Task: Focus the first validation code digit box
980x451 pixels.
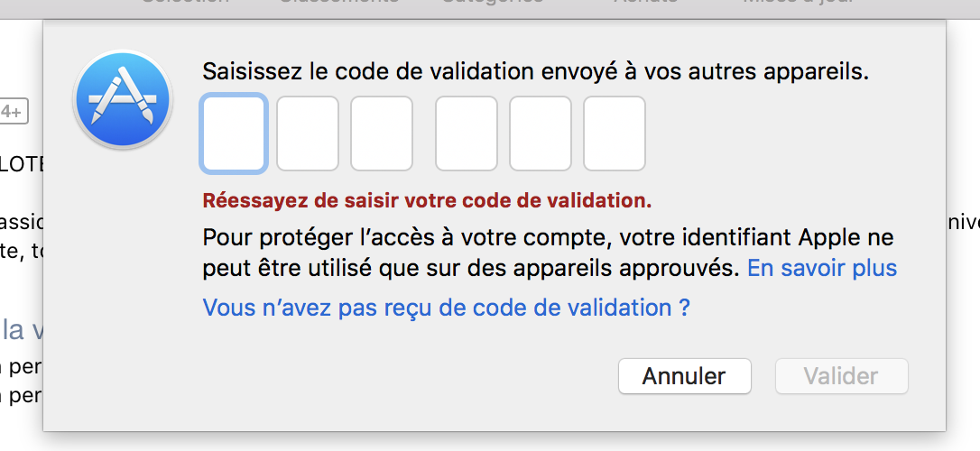Action: pos(234,133)
